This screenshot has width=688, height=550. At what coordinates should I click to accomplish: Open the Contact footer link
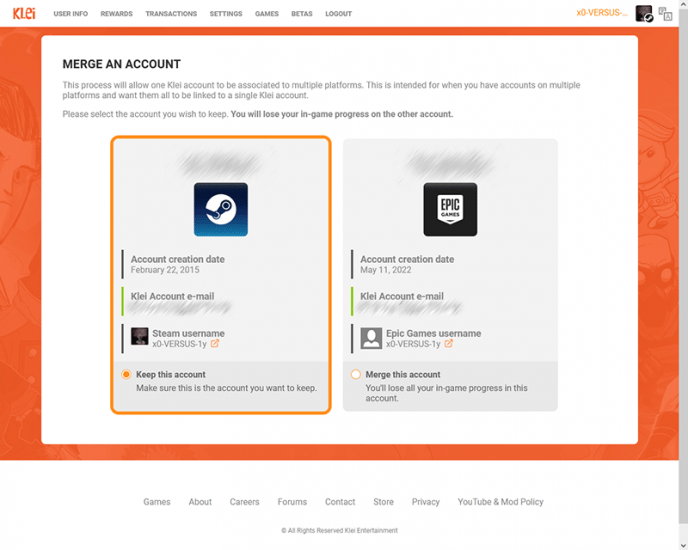click(x=340, y=502)
